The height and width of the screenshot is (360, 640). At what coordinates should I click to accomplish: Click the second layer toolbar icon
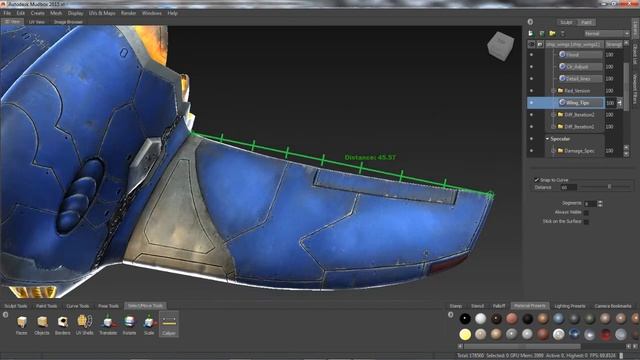pos(542,33)
